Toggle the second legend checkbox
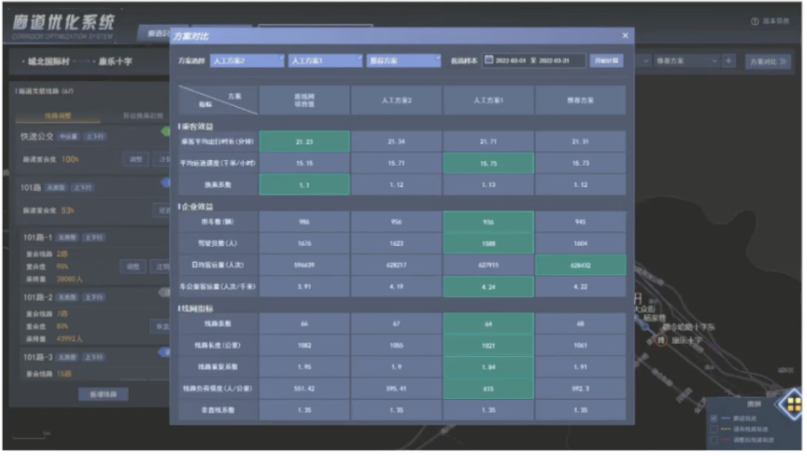The height and width of the screenshot is (456, 807). [x=714, y=429]
